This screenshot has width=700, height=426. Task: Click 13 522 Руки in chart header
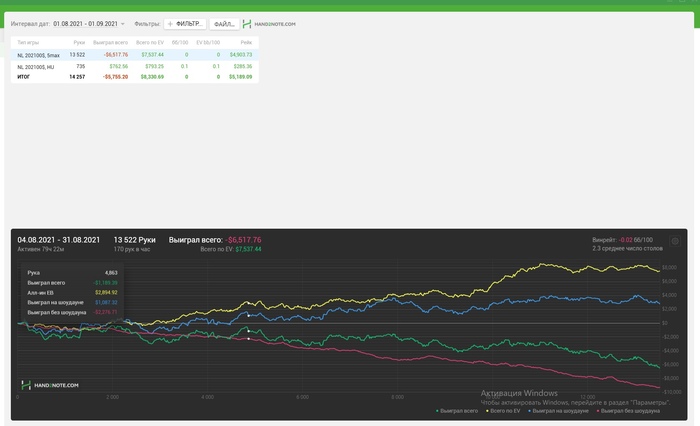pos(134,240)
